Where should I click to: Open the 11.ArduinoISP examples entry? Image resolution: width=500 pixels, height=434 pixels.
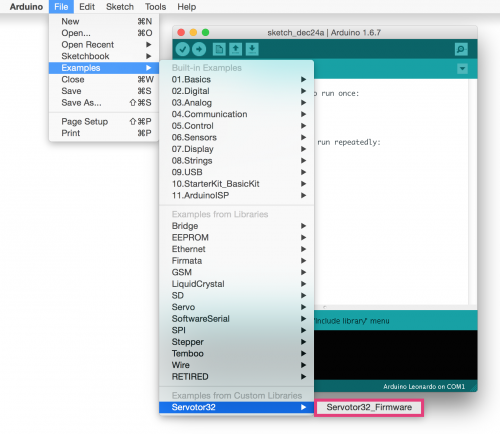point(237,195)
